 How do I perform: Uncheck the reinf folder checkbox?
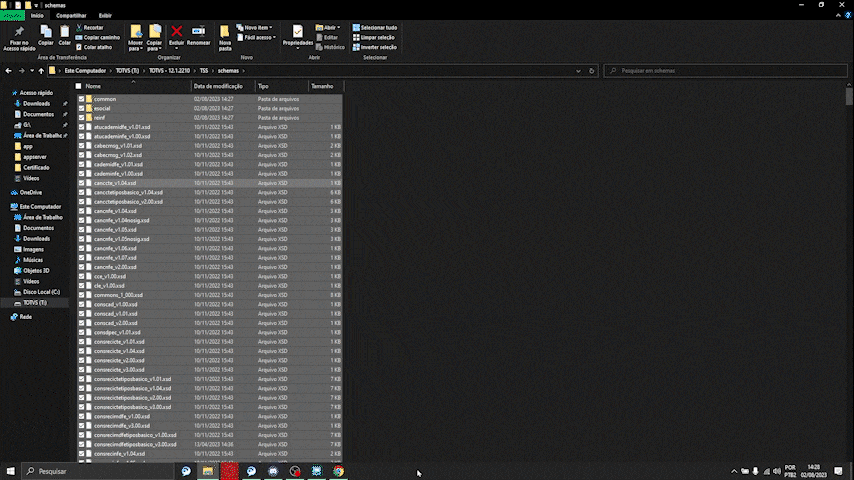(81, 118)
